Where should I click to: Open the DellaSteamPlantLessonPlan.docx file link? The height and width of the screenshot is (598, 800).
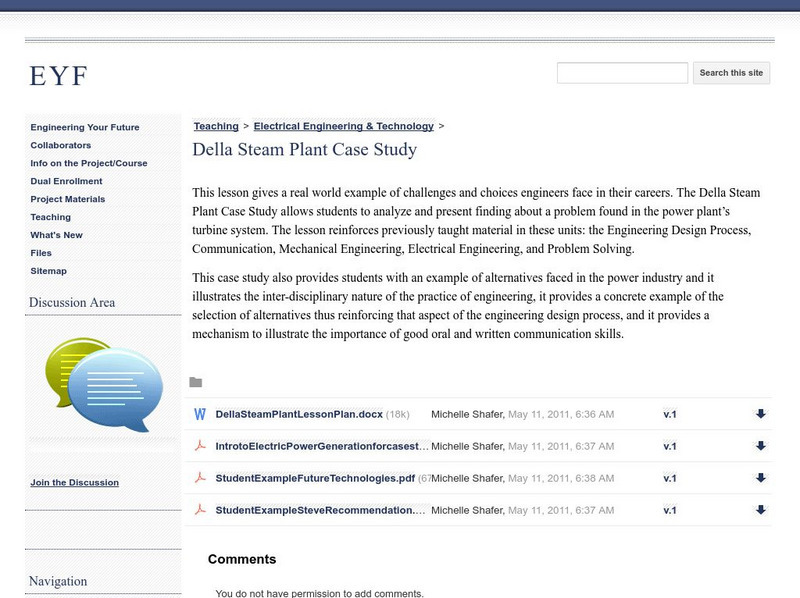(299, 414)
